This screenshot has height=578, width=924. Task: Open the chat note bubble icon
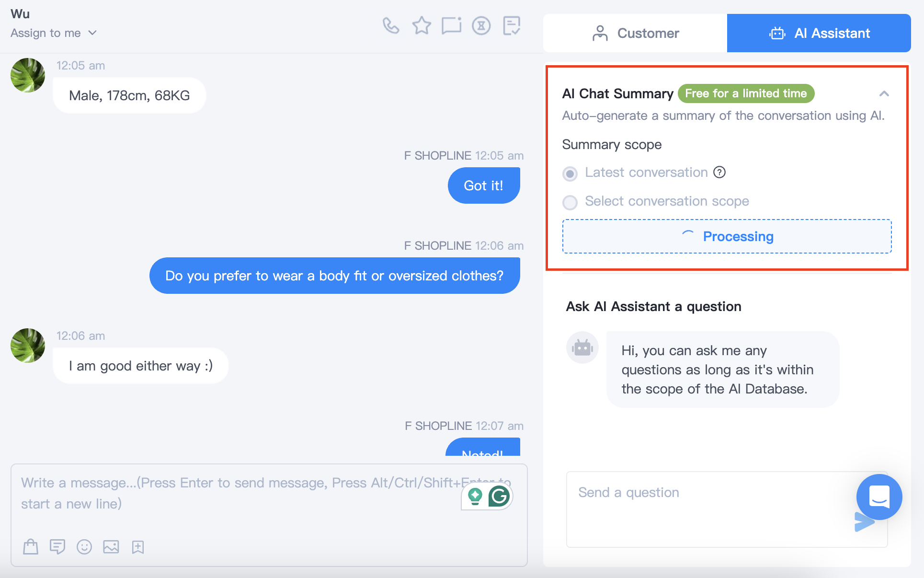pyautogui.click(x=451, y=26)
